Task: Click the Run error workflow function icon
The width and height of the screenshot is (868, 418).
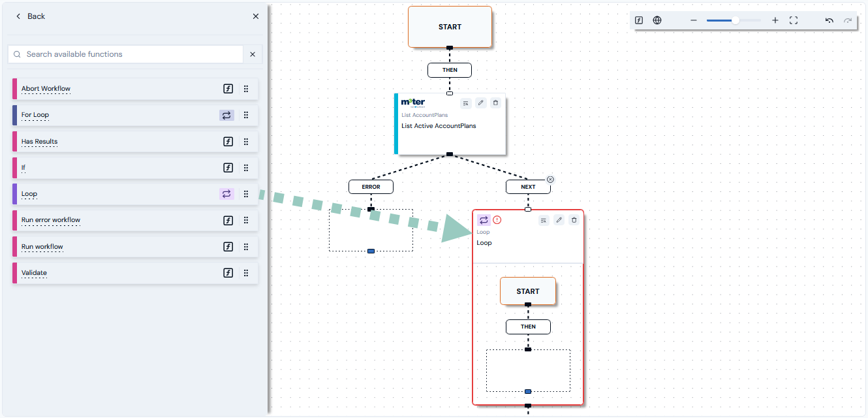Action: pyautogui.click(x=228, y=220)
